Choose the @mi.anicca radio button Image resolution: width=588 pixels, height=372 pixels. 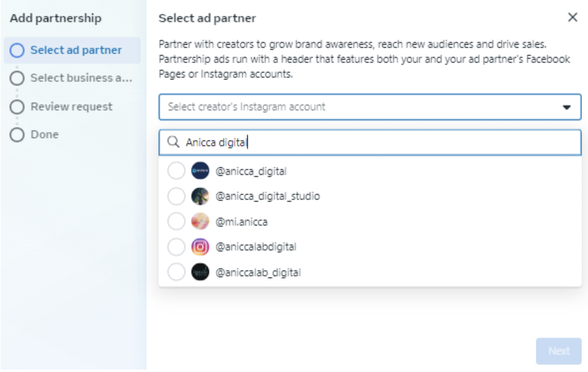tap(176, 221)
